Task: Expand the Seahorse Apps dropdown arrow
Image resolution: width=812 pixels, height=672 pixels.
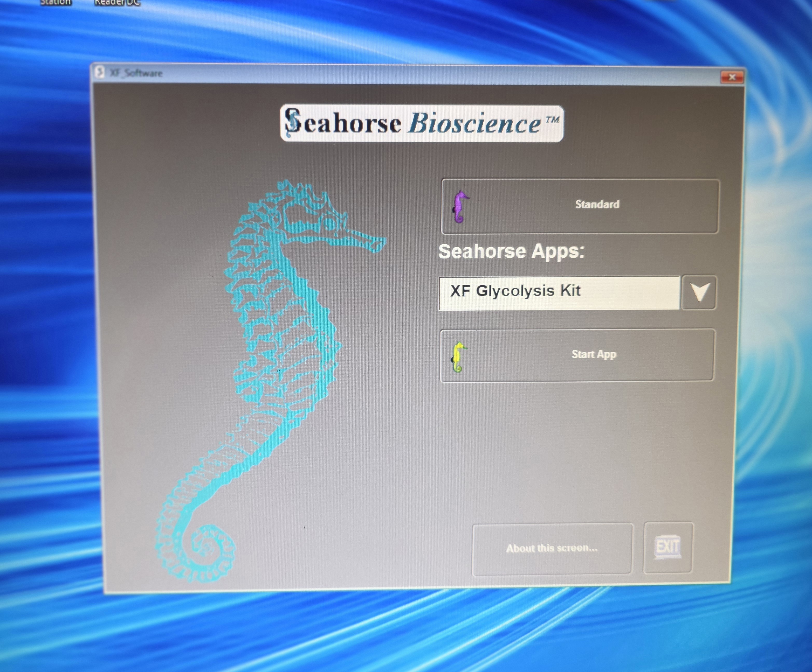Action: pyautogui.click(x=699, y=292)
